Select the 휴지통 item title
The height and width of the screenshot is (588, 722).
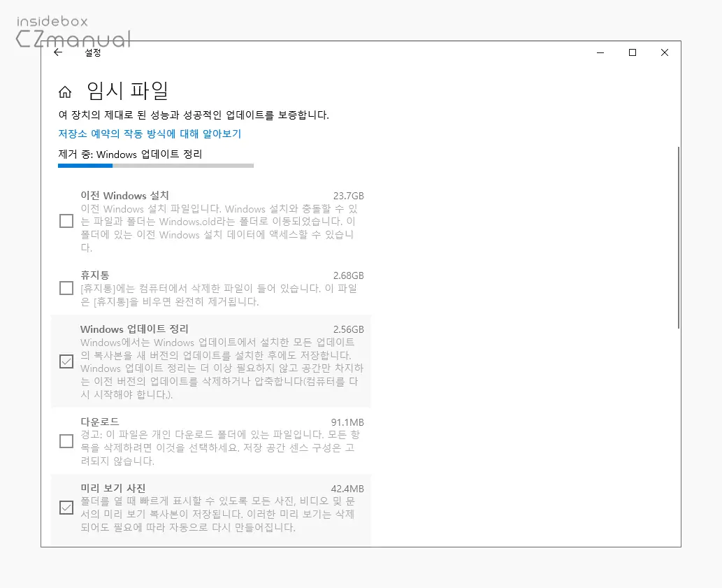coord(95,275)
